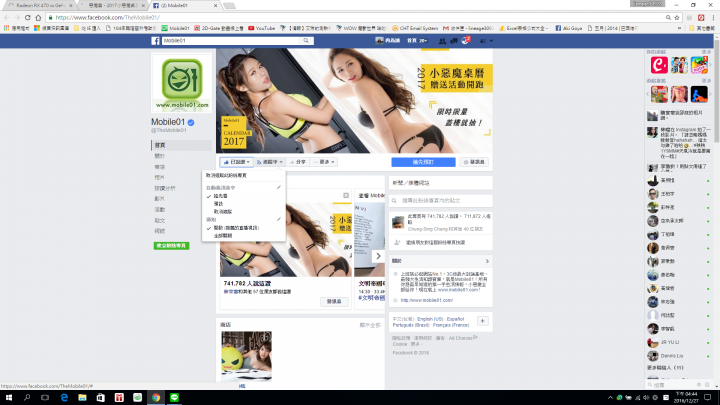
Task: Advance the carousel with right chevron arrow
Action: point(378,256)
